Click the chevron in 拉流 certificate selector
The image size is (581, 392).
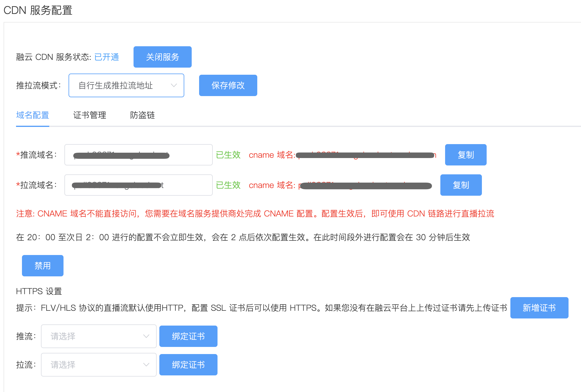pyautogui.click(x=146, y=365)
